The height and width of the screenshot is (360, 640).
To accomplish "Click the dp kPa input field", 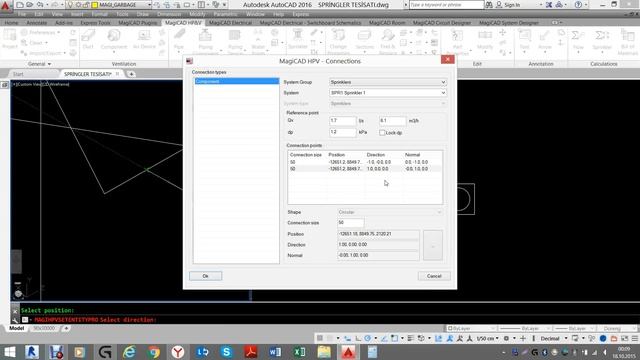I will pyautogui.click(x=342, y=132).
